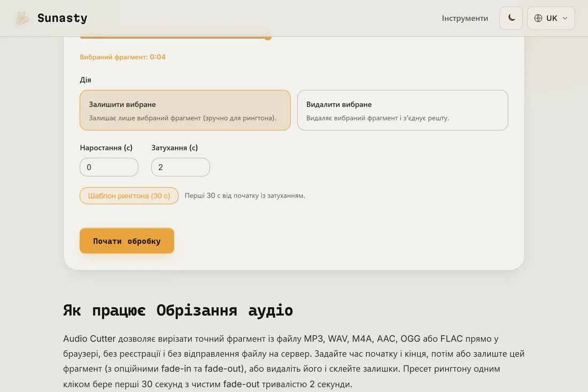Apply the Шаблон рингтона (30 с) preset
The height and width of the screenshot is (392, 588).
129,196
